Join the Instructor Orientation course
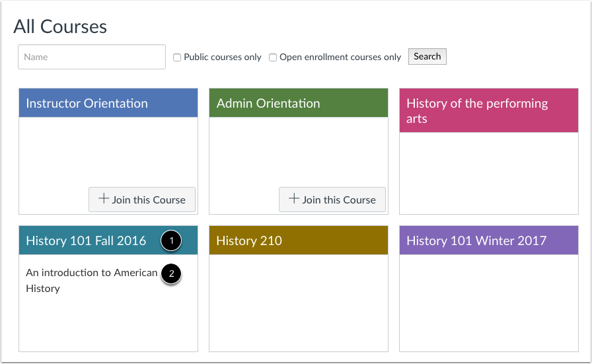The image size is (592, 364). 142,200
